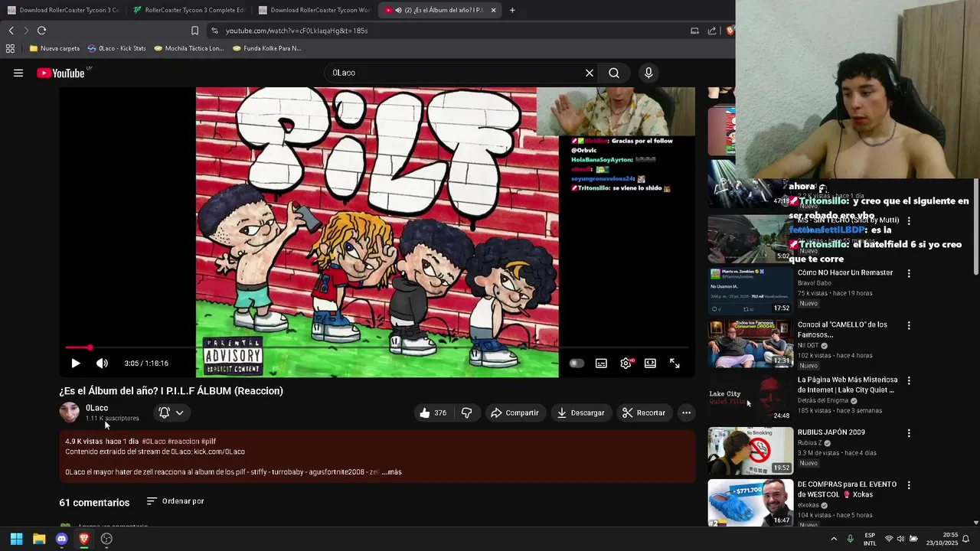This screenshot has height=551, width=980.
Task: Open options for DE COMPRAS para EL EVENTO
Action: click(909, 485)
